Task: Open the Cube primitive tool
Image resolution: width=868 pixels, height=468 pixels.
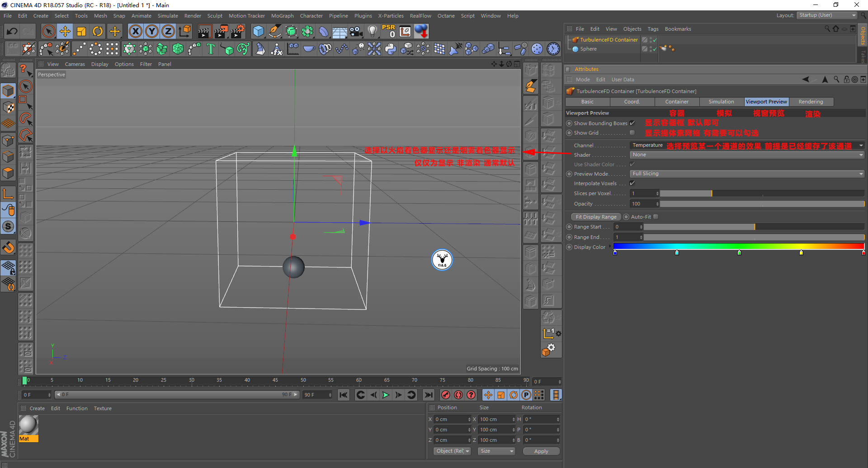Action: 258,32
